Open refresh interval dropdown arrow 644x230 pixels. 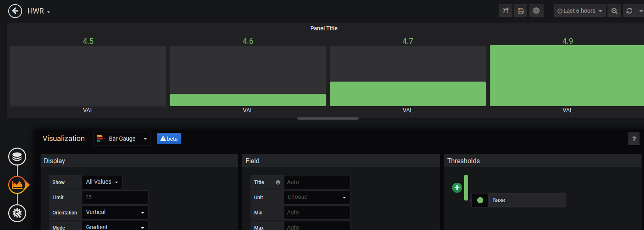coord(640,11)
